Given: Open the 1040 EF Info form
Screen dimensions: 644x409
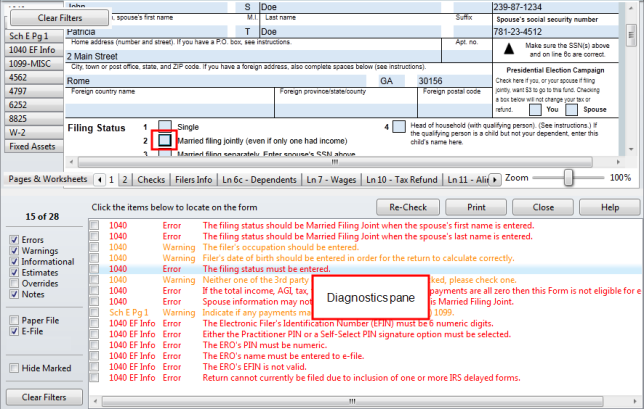Looking at the screenshot, I should (x=34, y=50).
